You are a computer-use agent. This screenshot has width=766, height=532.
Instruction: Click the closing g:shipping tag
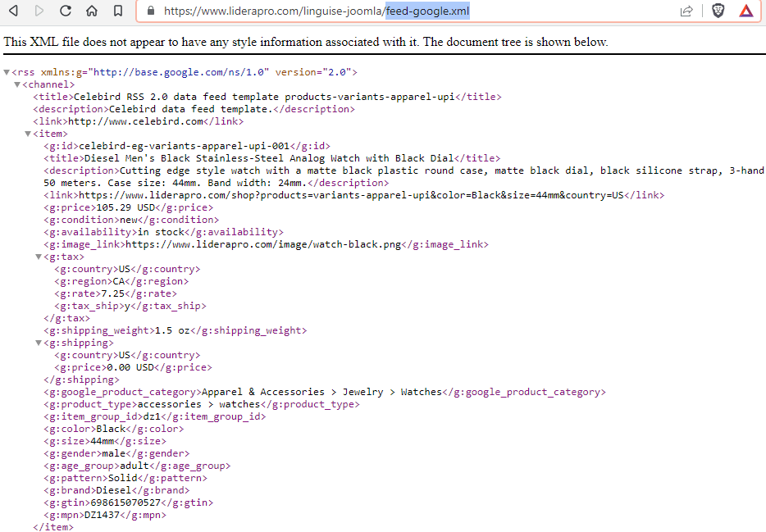(x=81, y=380)
